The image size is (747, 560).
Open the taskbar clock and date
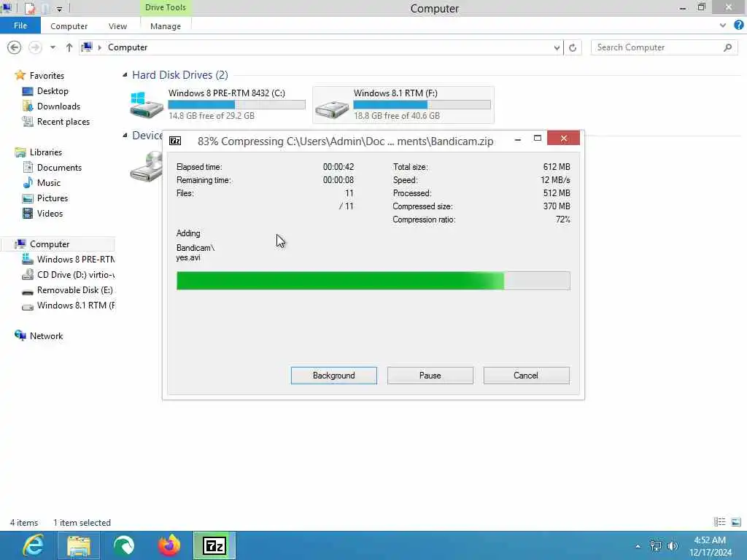tap(710, 546)
